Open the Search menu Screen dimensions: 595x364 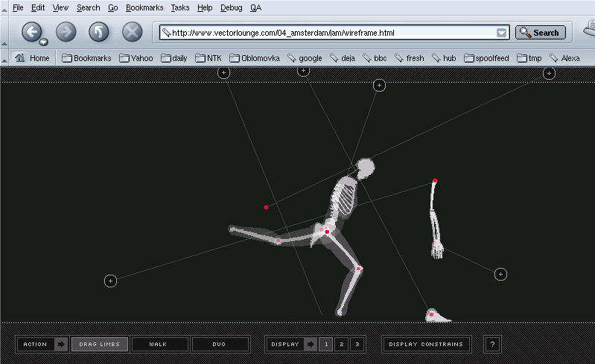tap(89, 7)
